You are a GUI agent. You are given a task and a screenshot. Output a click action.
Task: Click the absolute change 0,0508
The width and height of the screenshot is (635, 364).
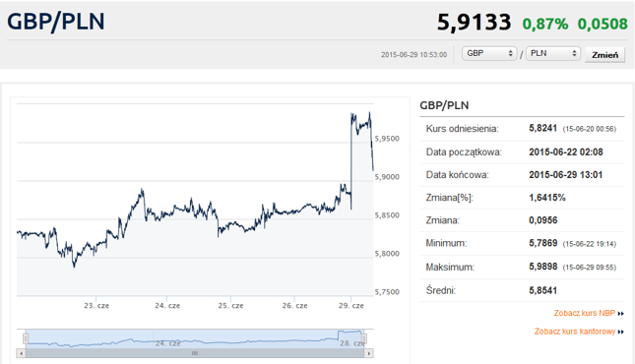tap(603, 24)
